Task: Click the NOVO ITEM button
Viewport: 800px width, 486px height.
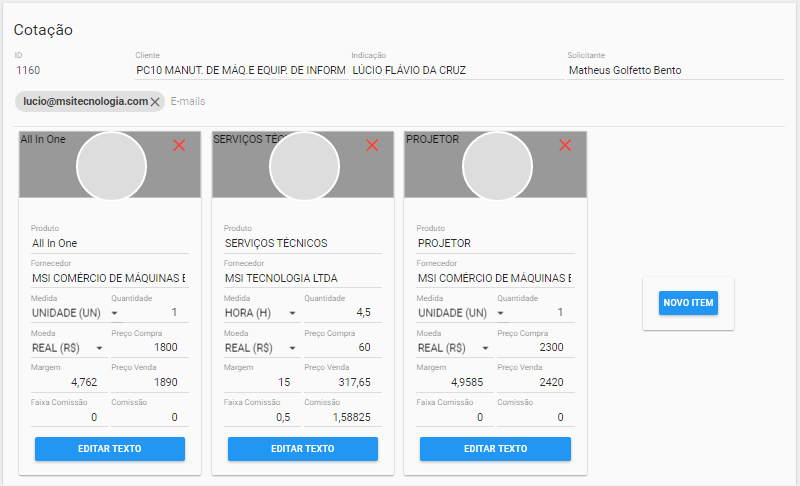Action: (x=689, y=303)
